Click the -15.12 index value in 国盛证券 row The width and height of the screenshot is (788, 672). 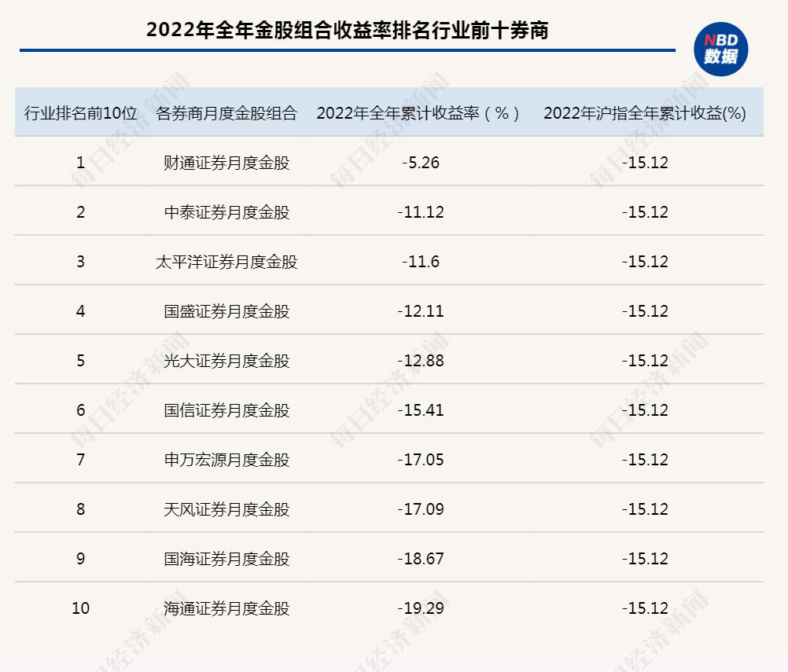tap(645, 311)
